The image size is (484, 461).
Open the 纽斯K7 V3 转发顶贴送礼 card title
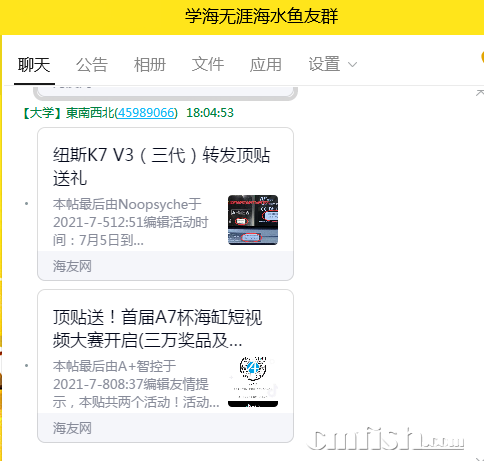pos(161,166)
